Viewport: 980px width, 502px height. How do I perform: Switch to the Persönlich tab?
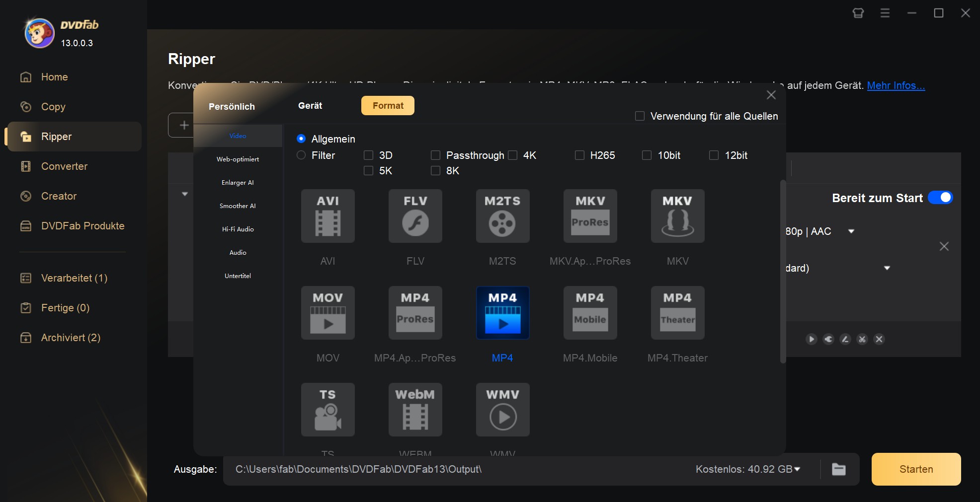232,107
